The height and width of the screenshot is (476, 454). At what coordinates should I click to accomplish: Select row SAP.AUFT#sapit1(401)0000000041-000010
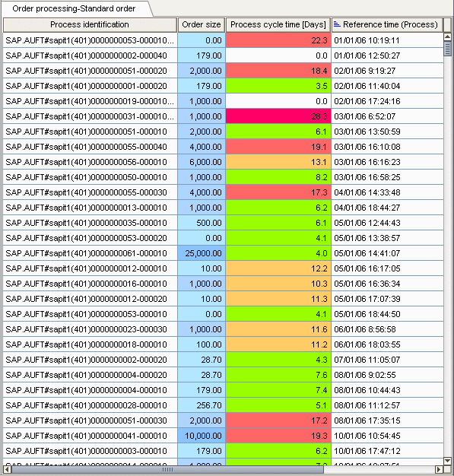pos(224,436)
